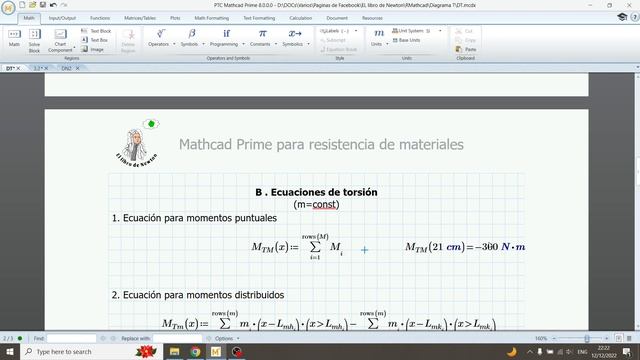Viewport: 640px width, 360px height.
Task: Open the Document ribbon tab
Action: coord(337,18)
